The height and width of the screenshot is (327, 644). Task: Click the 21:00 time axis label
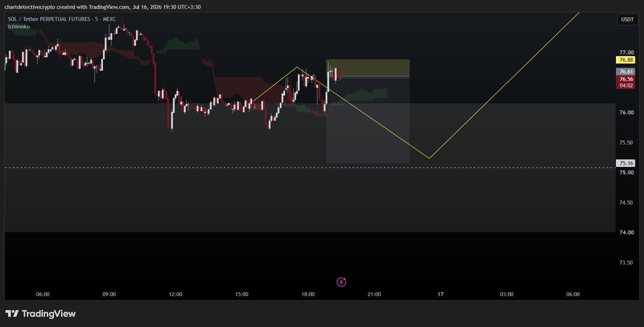pos(374,294)
